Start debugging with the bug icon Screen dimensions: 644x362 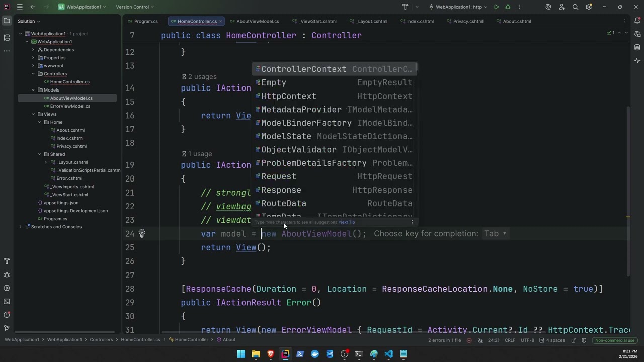tap(508, 7)
